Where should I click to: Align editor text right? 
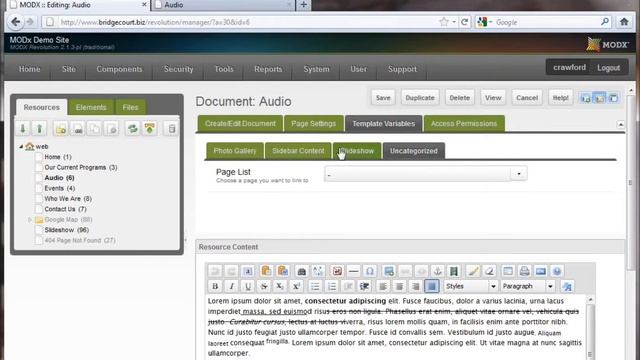point(416,286)
